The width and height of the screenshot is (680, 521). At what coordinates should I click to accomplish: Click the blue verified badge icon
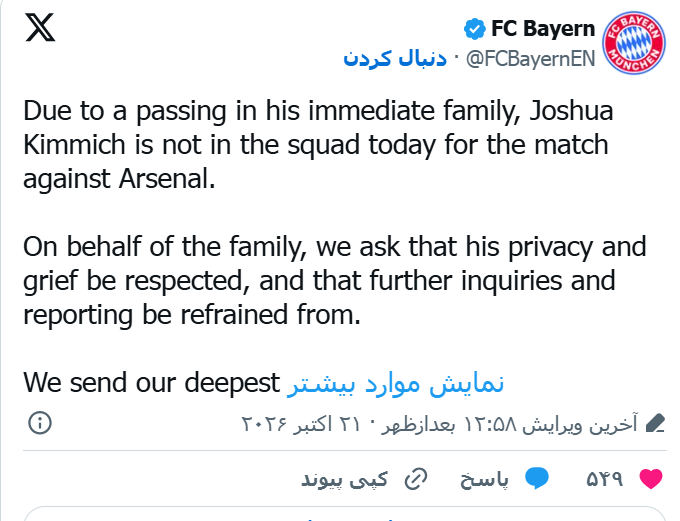pos(474,29)
